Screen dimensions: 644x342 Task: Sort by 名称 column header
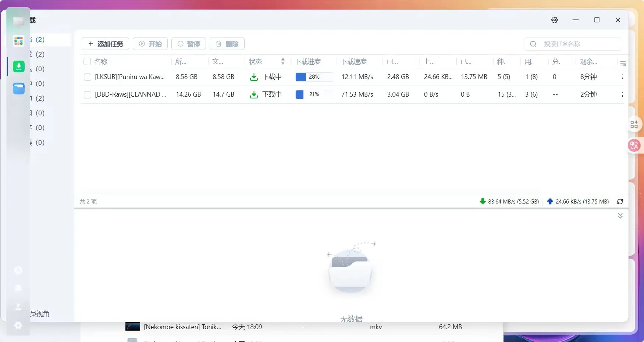101,61
